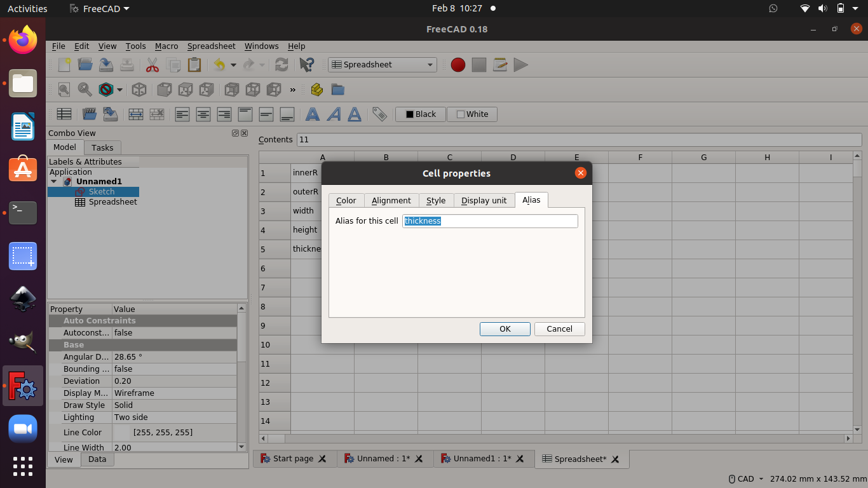Click the alias input field containing thickness
Viewport: 868px width, 488px height.
[490, 221]
